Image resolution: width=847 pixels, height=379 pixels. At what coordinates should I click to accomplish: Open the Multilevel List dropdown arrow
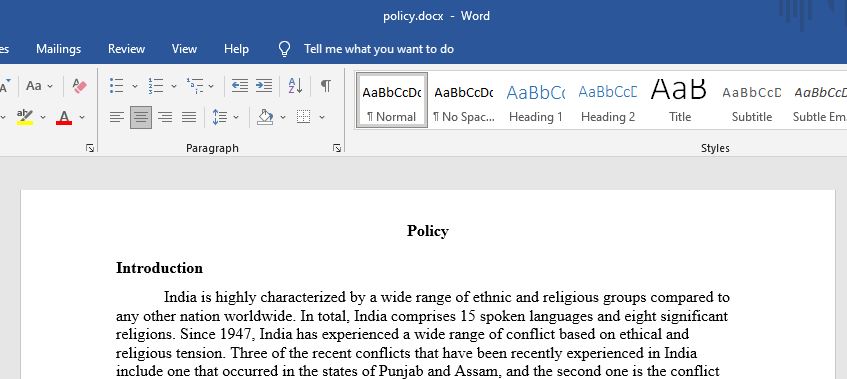click(211, 86)
